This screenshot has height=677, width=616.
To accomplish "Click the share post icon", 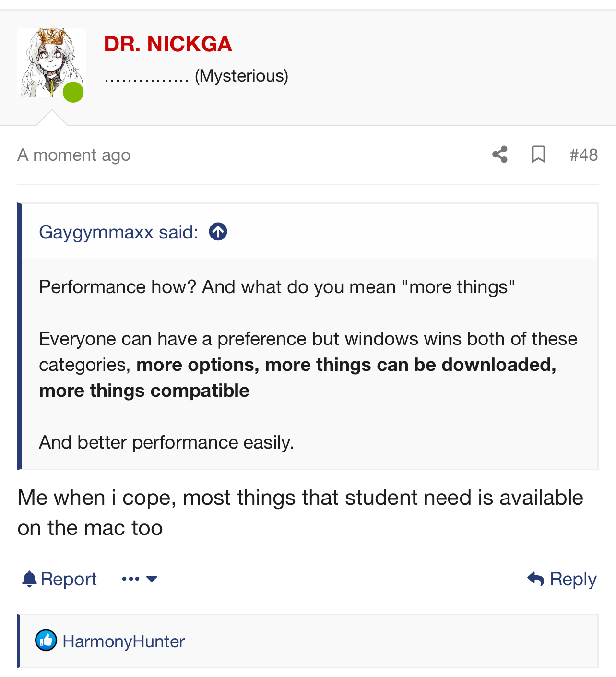I will 500,154.
